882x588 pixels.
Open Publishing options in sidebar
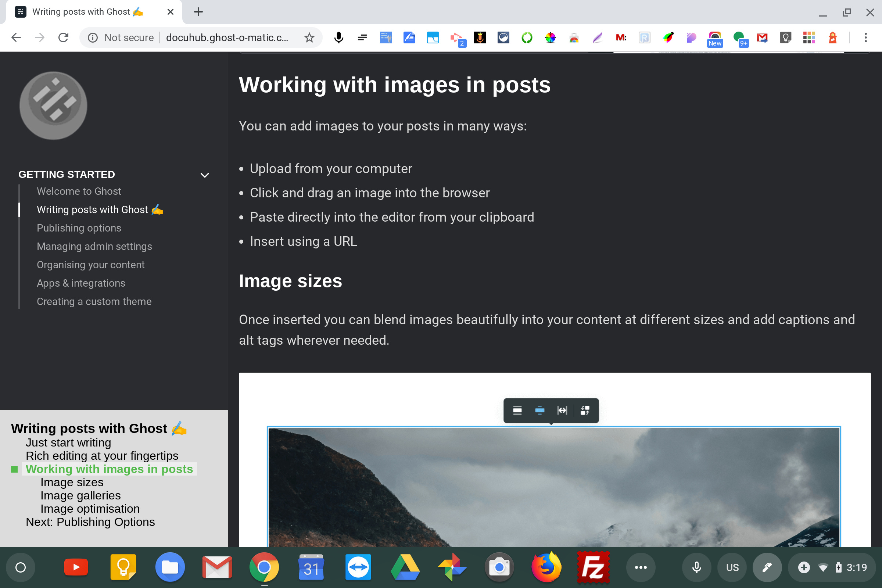click(79, 228)
